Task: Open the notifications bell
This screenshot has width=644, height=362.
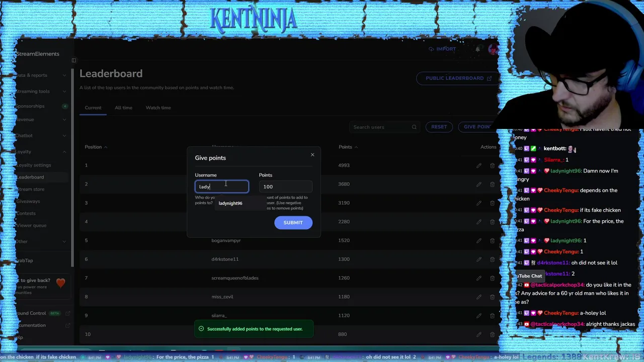Action: click(477, 49)
